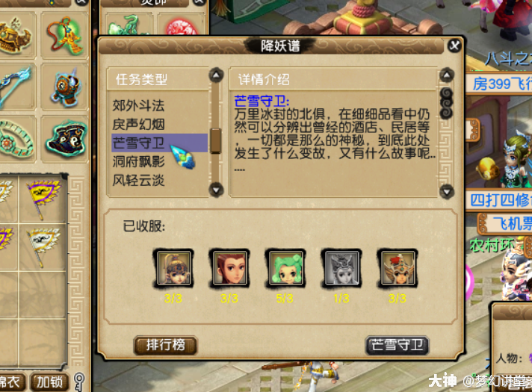Select the winged-helmet monster portrait
Viewport: 532px width, 392px height.
click(x=398, y=268)
